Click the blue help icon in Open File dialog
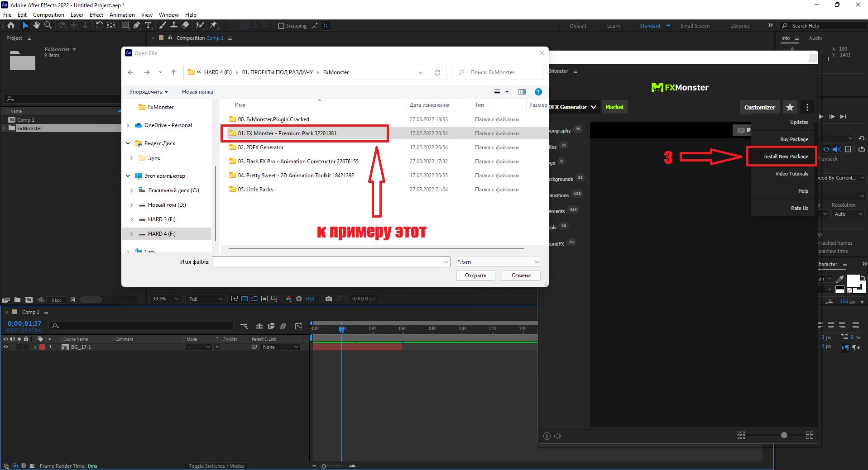The width and height of the screenshot is (868, 470). (538, 92)
